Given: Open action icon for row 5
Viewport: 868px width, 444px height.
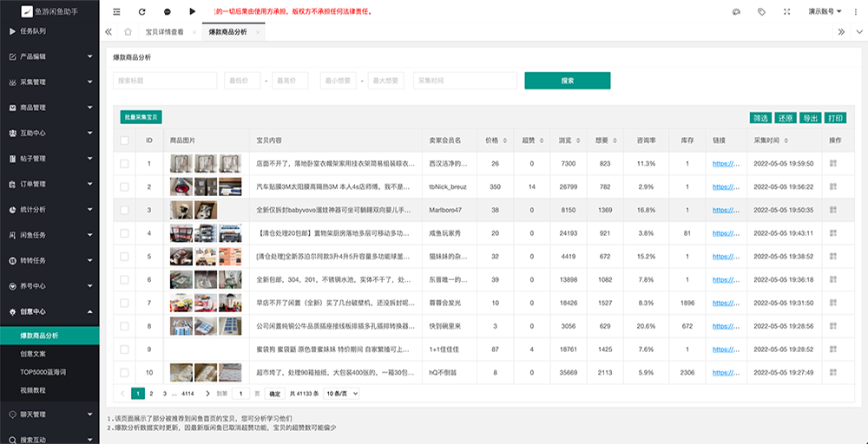Looking at the screenshot, I should point(833,257).
